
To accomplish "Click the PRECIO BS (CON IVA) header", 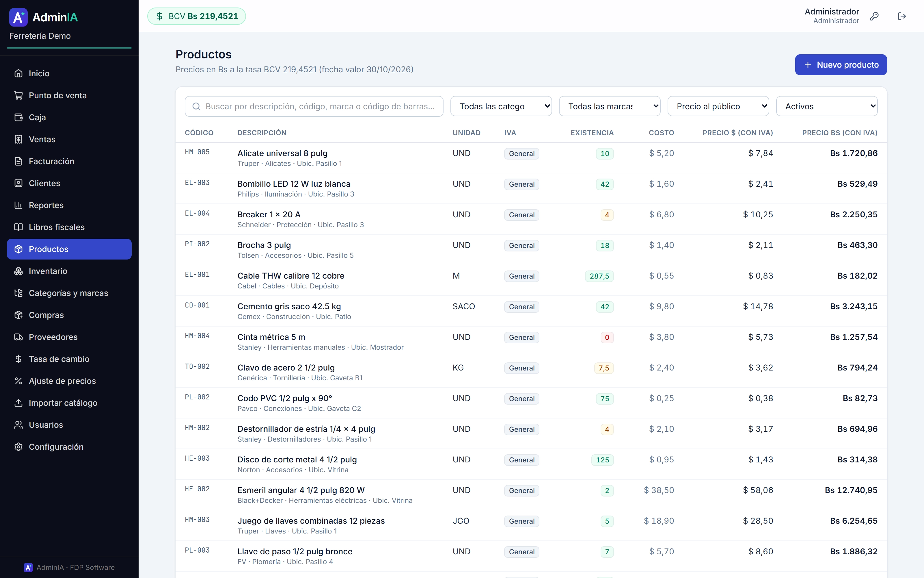I will 840,133.
